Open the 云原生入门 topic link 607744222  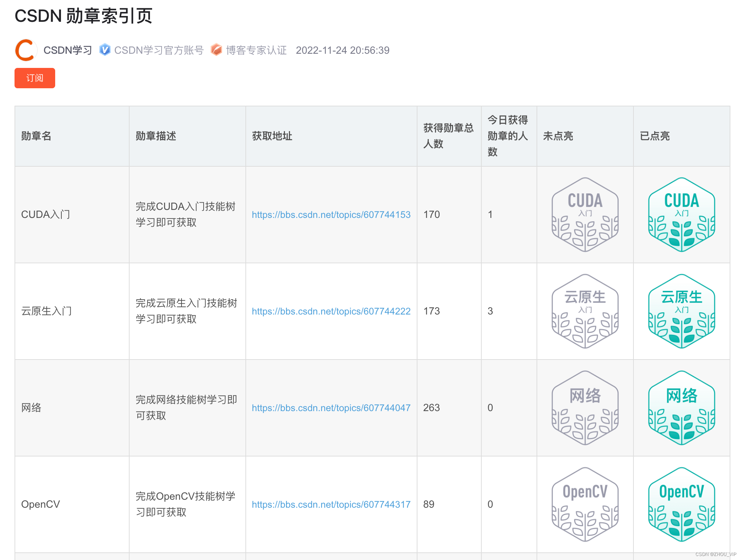(x=331, y=311)
